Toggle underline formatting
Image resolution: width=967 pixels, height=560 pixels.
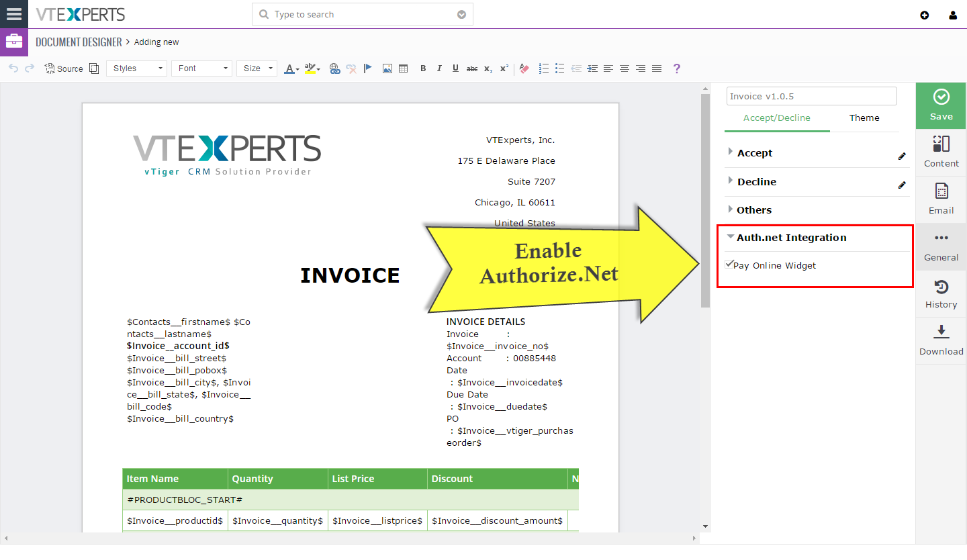pyautogui.click(x=455, y=68)
